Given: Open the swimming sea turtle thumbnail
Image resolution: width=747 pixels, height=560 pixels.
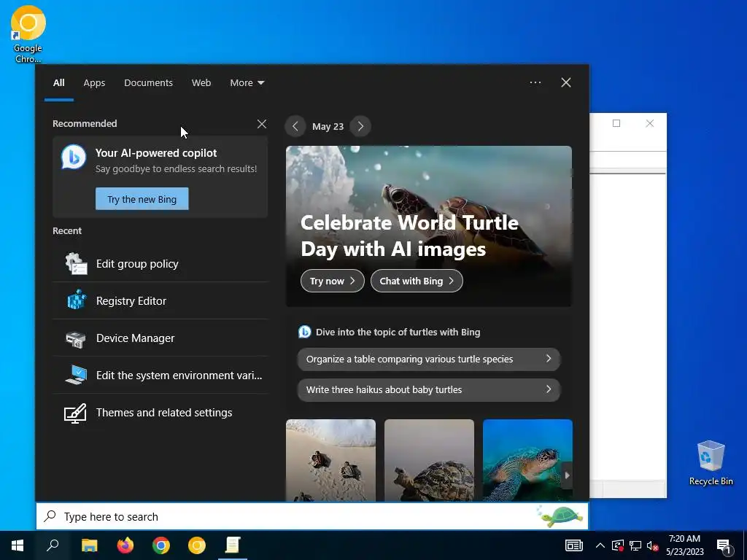Looking at the screenshot, I should click(527, 460).
